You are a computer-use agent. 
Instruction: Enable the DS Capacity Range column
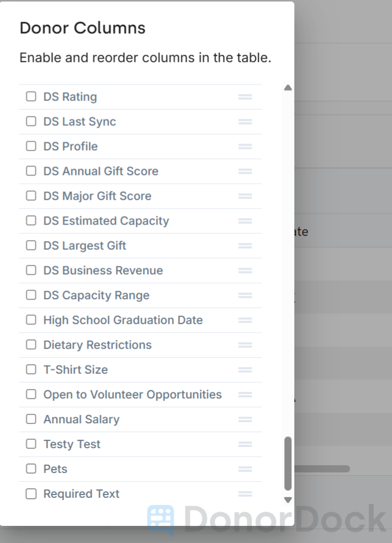(x=31, y=295)
